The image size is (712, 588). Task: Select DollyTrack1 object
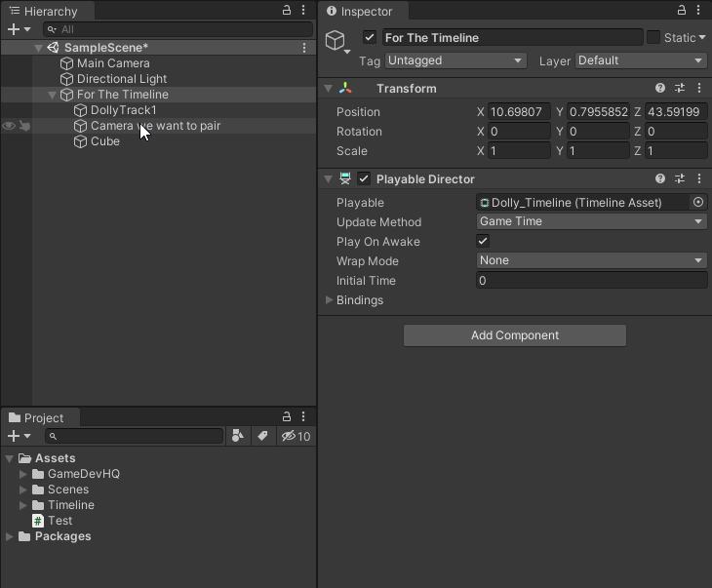[x=124, y=110]
